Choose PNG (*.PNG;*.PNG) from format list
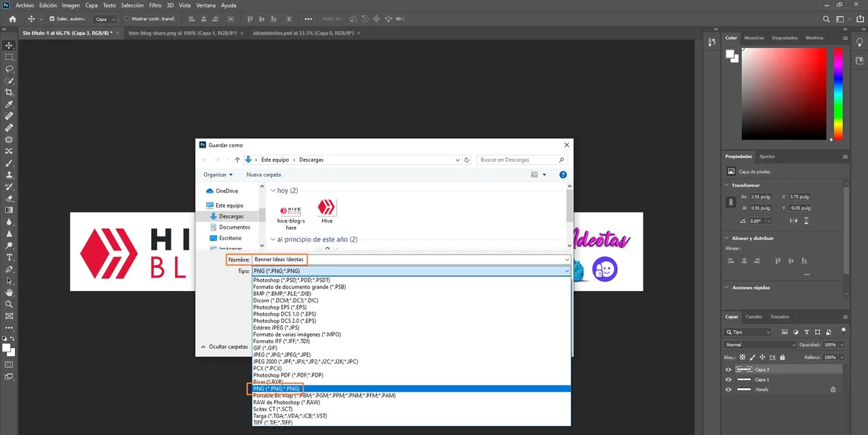The height and width of the screenshot is (435, 868). (x=412, y=389)
